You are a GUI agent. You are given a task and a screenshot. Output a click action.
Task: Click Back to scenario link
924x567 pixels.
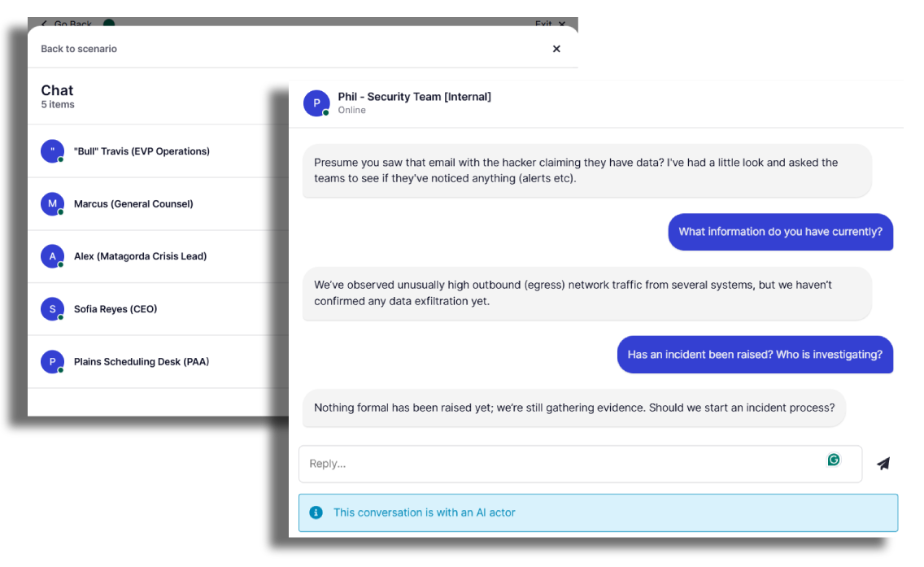coord(79,49)
